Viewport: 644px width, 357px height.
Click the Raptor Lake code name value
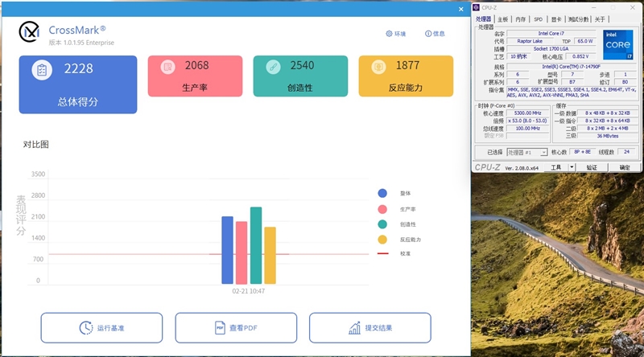click(530, 41)
